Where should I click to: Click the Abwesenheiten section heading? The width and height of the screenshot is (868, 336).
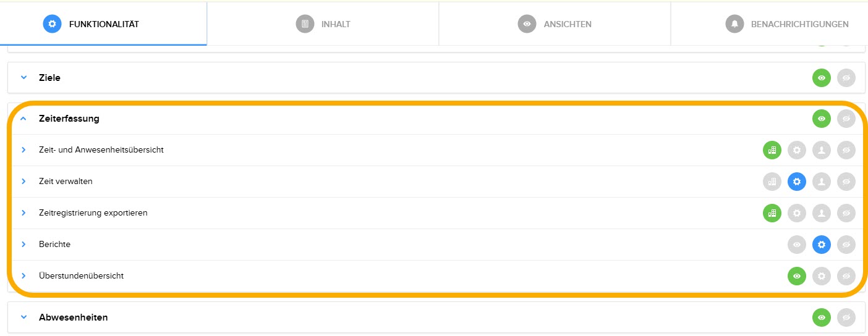pyautogui.click(x=73, y=317)
